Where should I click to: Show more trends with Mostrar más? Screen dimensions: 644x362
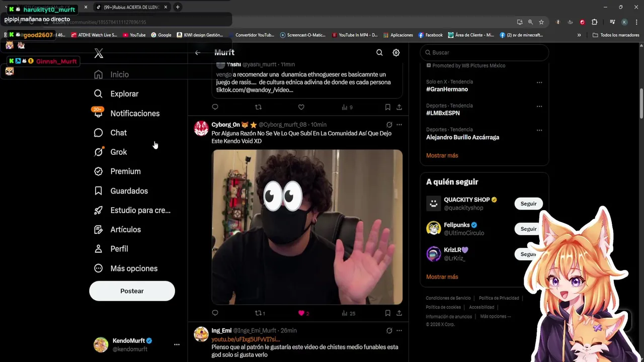coord(442,156)
